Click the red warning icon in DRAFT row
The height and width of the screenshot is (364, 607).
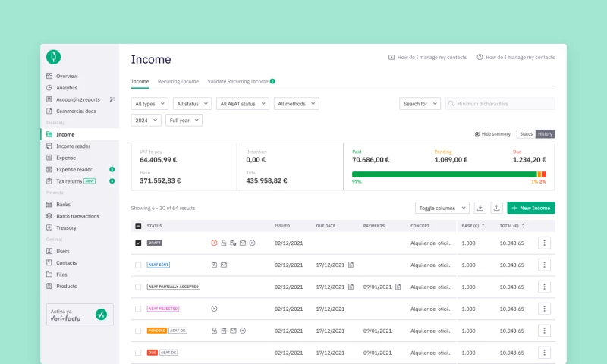click(x=214, y=243)
